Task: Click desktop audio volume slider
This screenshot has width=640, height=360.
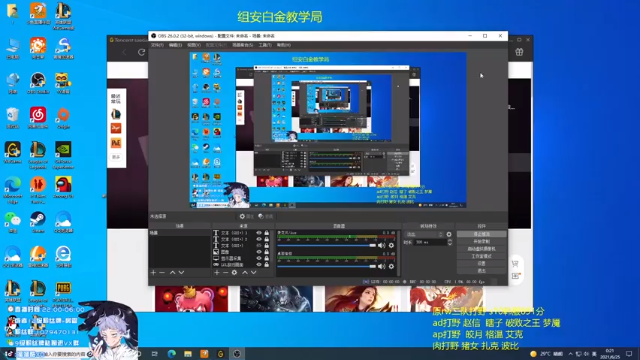Action: click(327, 266)
